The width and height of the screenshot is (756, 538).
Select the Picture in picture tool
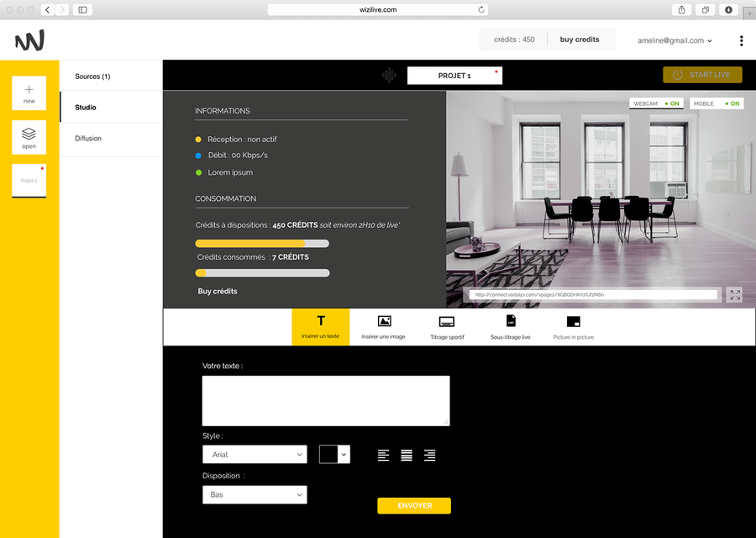[574, 326]
